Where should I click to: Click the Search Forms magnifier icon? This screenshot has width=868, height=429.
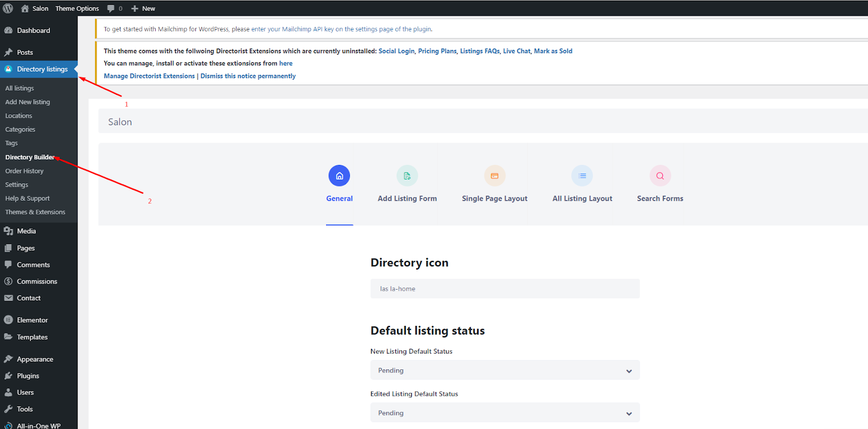(x=660, y=176)
